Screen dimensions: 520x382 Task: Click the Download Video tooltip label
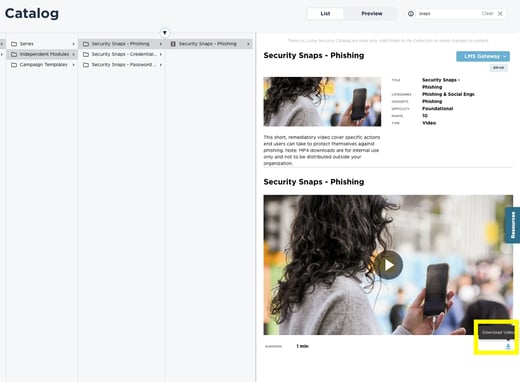(x=497, y=332)
